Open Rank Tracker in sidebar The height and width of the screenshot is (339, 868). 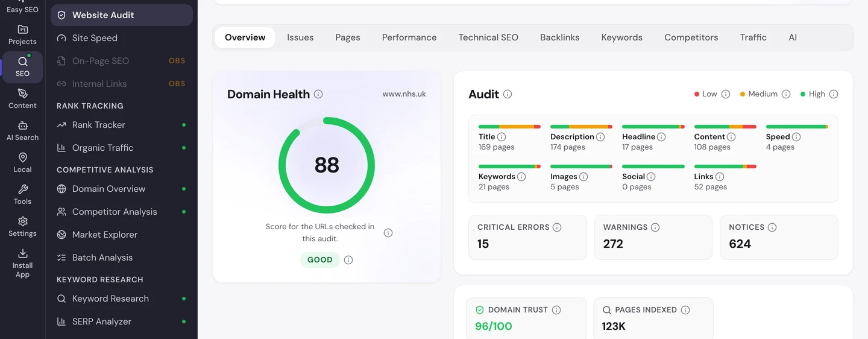click(x=122, y=125)
